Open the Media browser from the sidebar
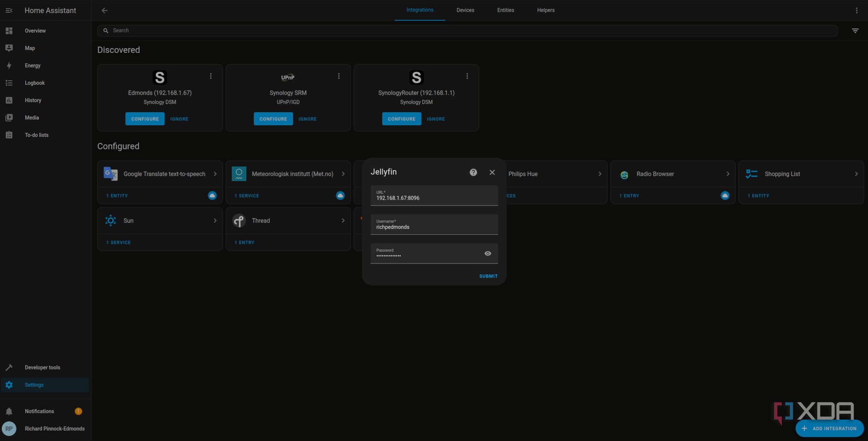Screen dimensions: 868x441 pos(31,117)
